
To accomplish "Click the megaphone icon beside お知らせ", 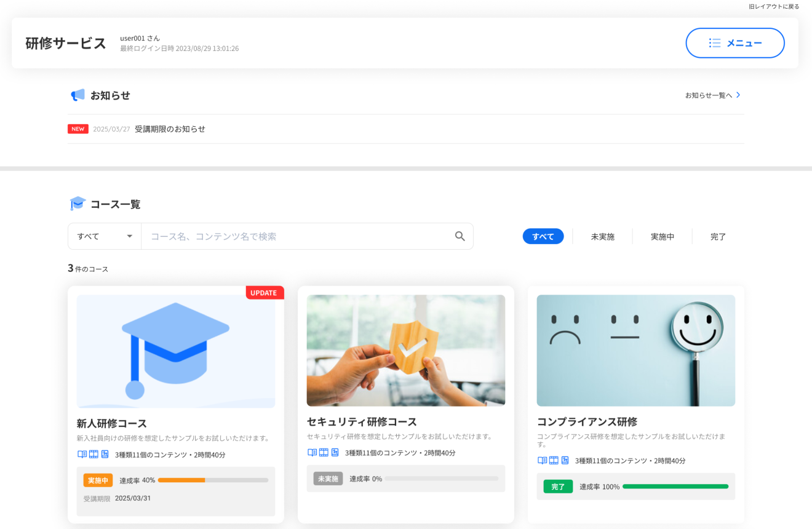I will (x=78, y=95).
